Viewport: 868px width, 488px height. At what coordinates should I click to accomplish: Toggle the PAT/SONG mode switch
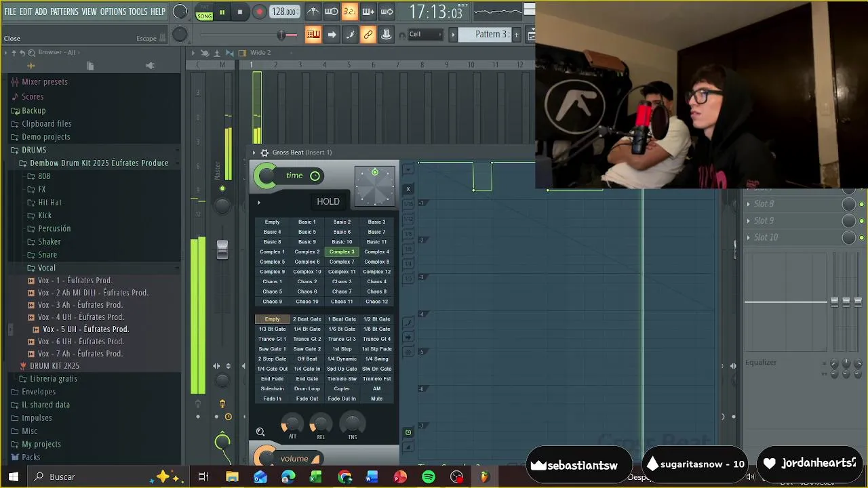point(204,12)
